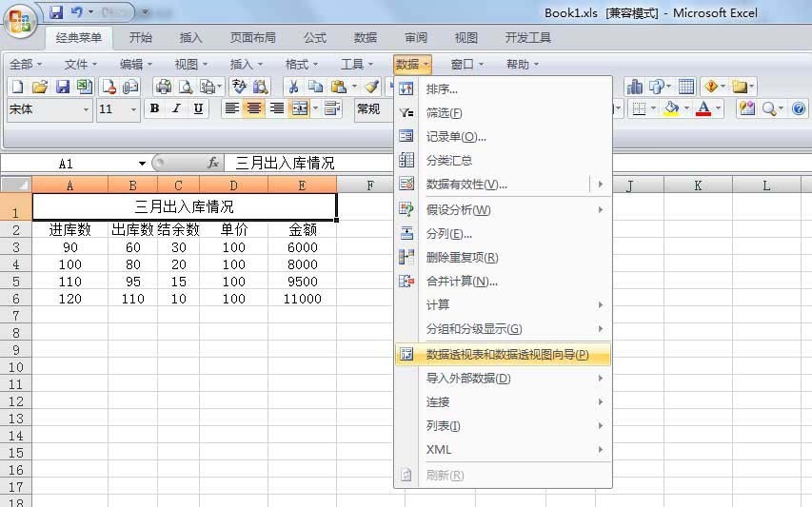This screenshot has width=812, height=507.
Task: Open Print Preview magnifier page icon
Action: click(x=186, y=87)
